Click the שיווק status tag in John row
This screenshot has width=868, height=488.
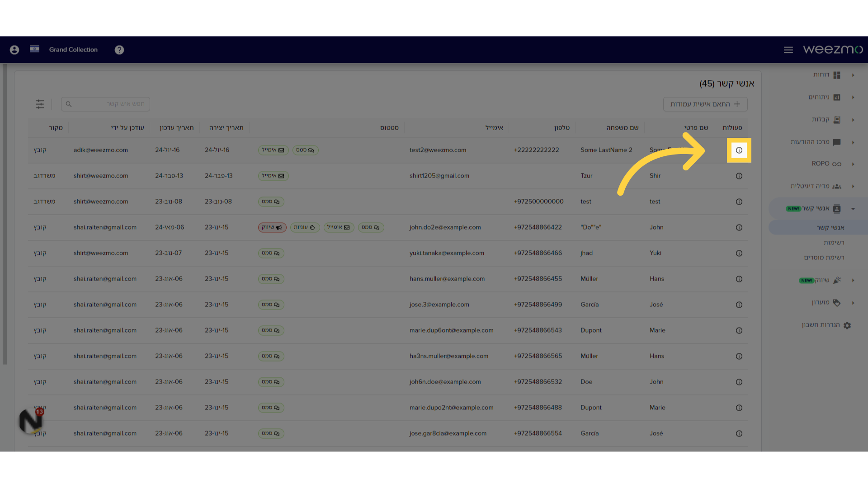[272, 227]
